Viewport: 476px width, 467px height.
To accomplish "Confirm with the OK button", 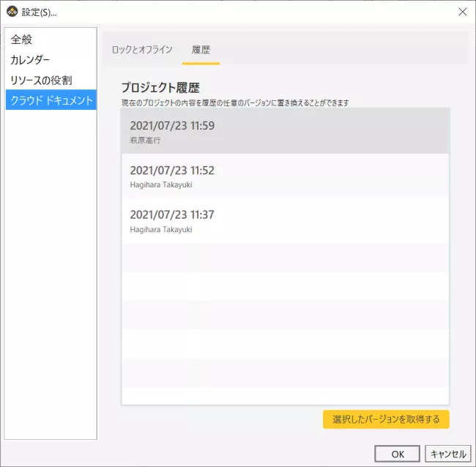I will tap(398, 454).
